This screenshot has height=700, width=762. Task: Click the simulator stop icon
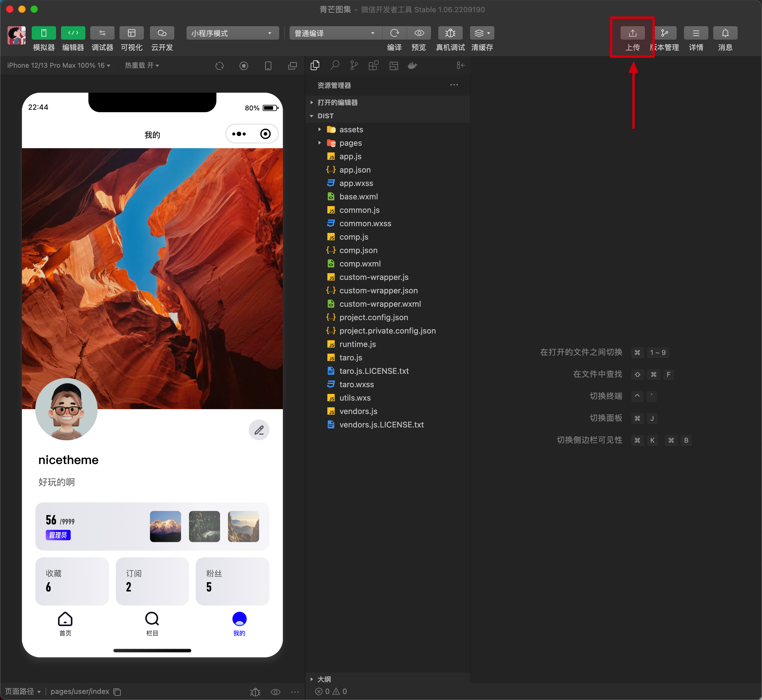tap(244, 66)
